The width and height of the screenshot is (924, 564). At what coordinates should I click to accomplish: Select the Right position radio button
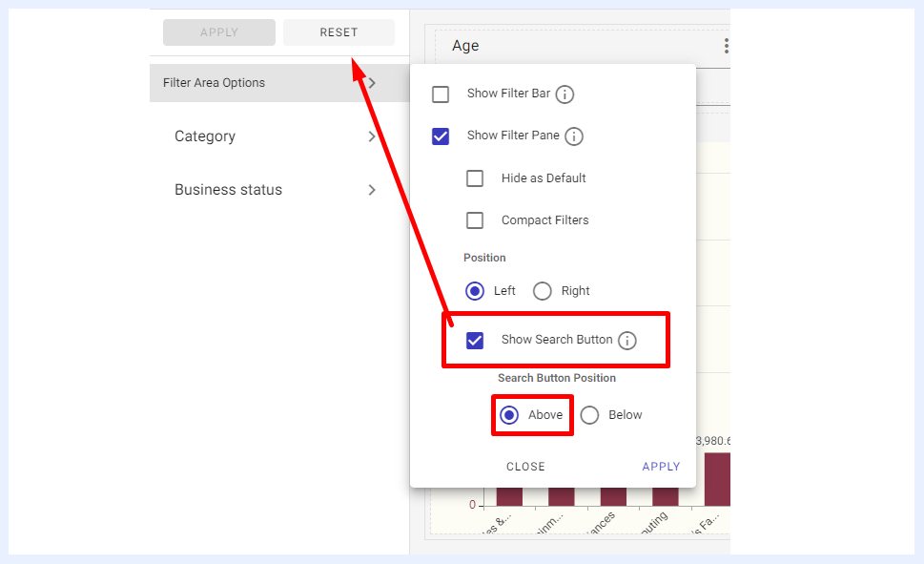(543, 291)
